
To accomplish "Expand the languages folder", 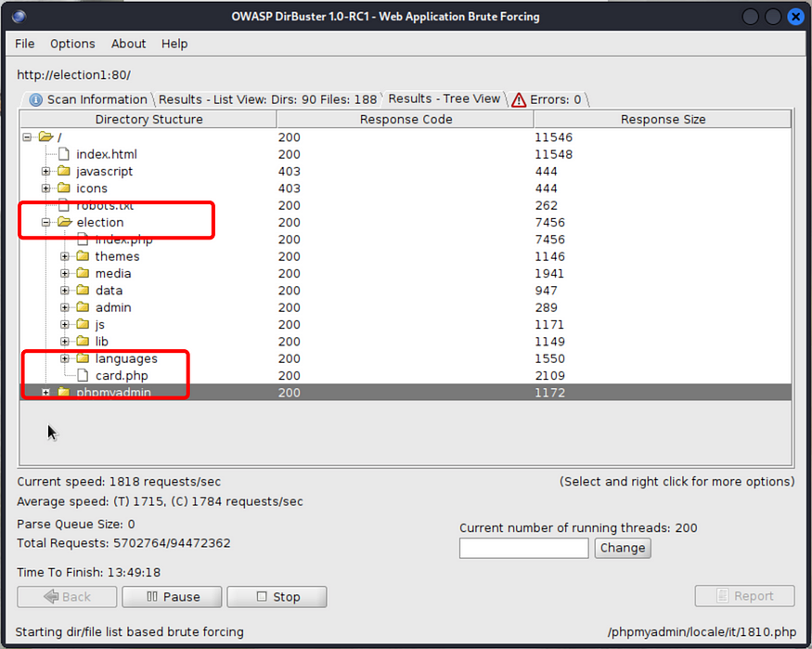I will (x=65, y=358).
